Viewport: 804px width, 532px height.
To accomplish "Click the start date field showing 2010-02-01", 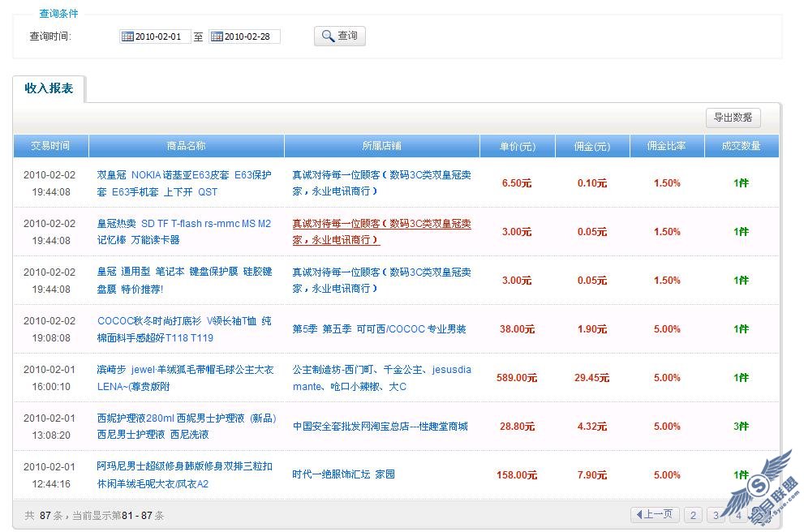I will pyautogui.click(x=156, y=36).
